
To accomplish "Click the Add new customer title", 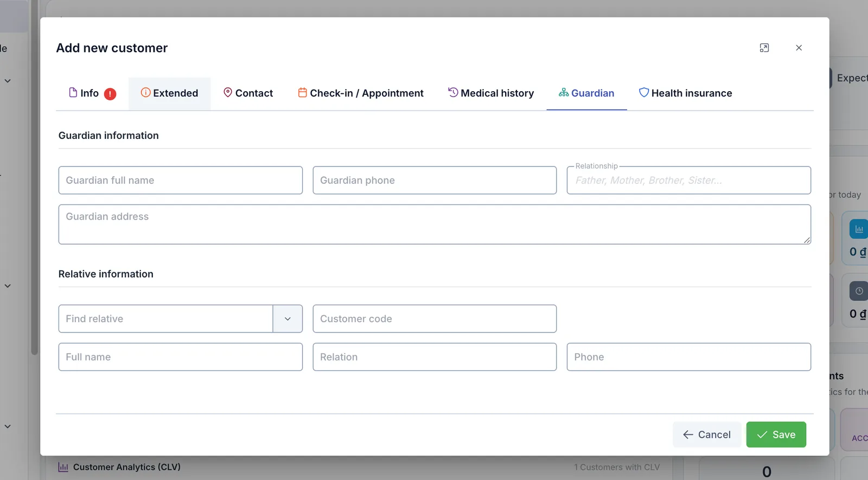I will [x=112, y=48].
